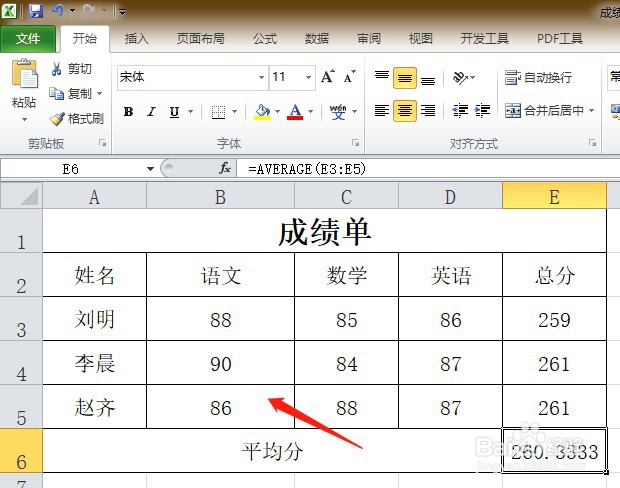Click the increase indent icon
The width and height of the screenshot is (620, 488).
[482, 111]
